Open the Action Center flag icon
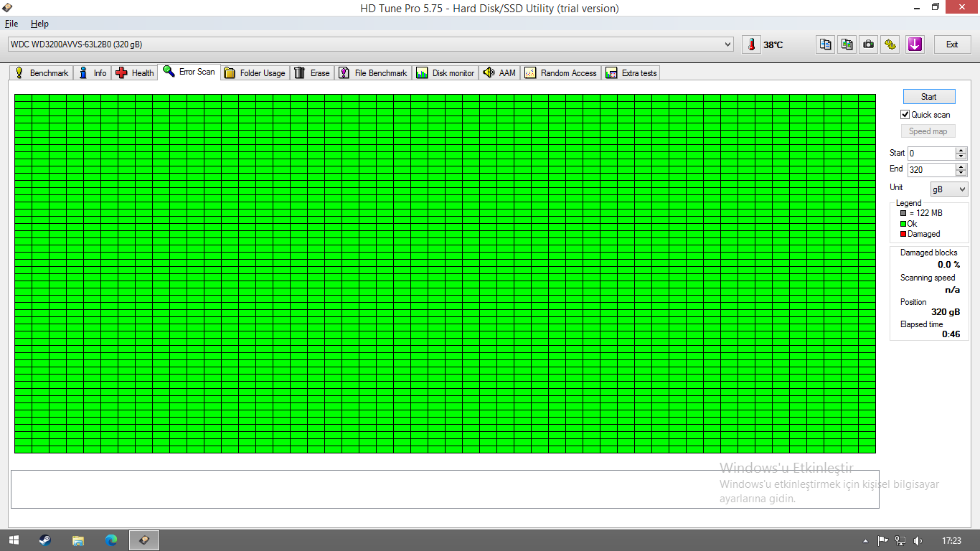980x551 pixels. click(x=883, y=540)
